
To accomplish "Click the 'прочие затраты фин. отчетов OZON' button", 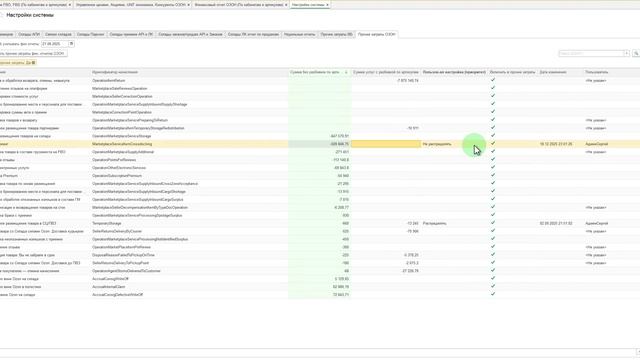I will (33, 53).
